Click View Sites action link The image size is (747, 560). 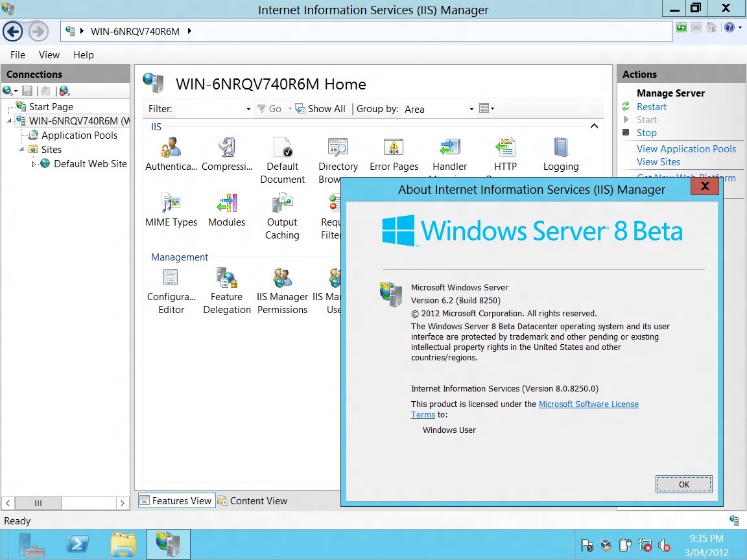click(658, 162)
